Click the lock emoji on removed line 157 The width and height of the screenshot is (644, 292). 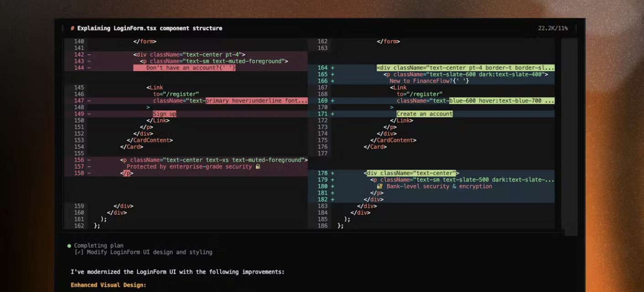pos(258,167)
